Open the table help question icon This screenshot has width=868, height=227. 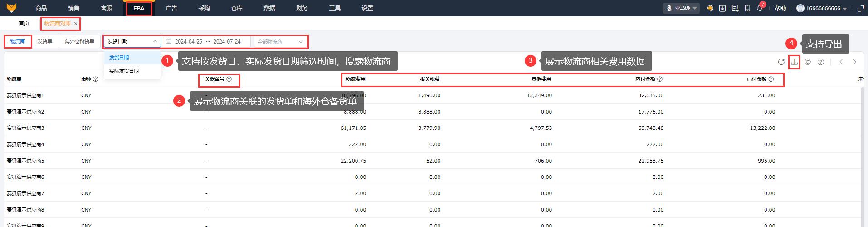click(x=821, y=62)
